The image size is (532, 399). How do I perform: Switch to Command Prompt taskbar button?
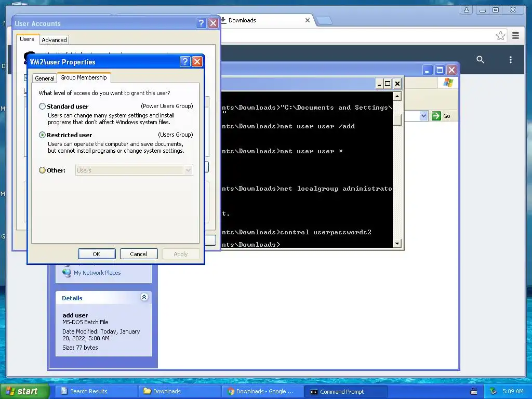[x=345, y=392]
